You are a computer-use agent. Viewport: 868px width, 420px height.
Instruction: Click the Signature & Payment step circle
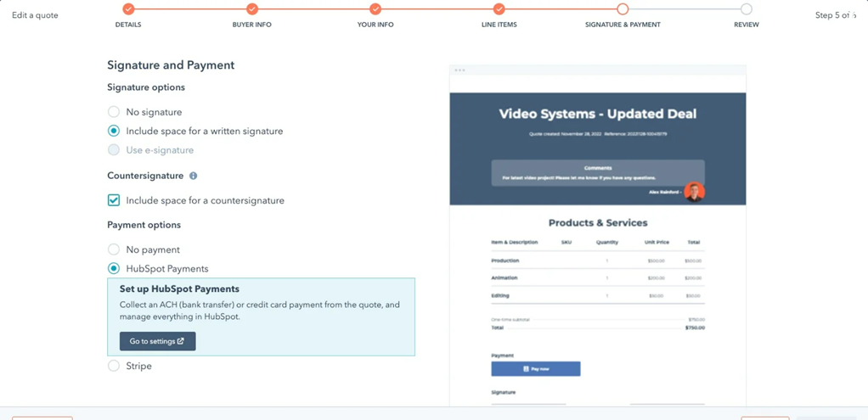click(x=623, y=9)
